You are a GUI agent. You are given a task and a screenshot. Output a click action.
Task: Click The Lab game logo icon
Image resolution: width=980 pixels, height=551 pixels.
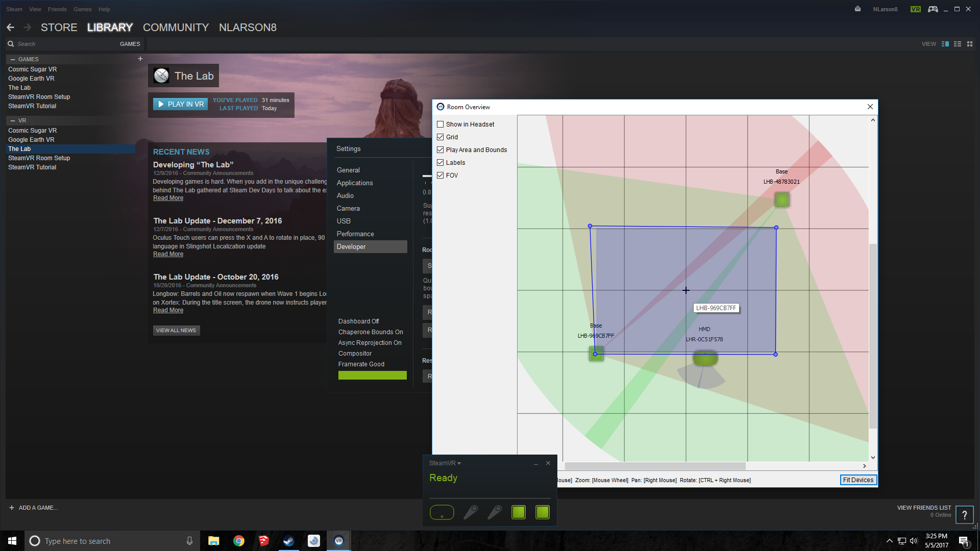tap(161, 76)
